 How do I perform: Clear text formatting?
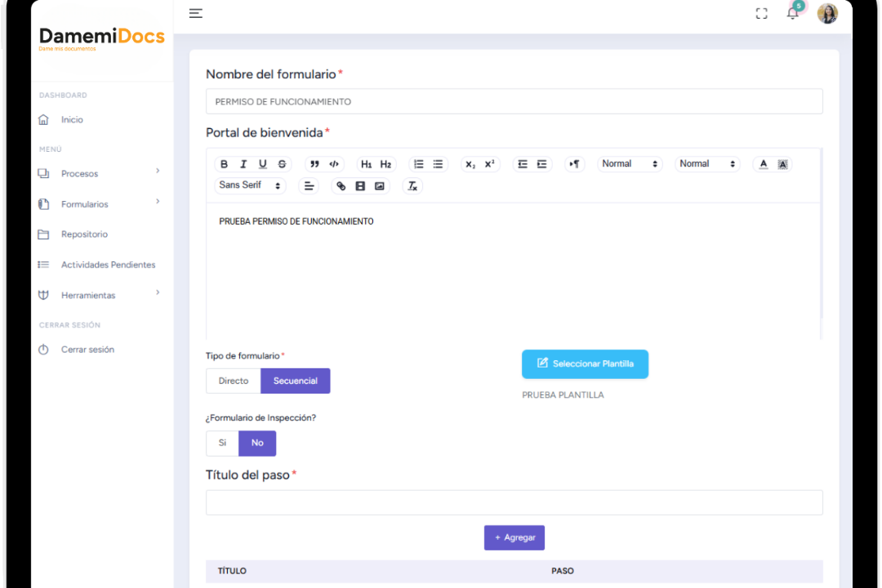pos(412,186)
